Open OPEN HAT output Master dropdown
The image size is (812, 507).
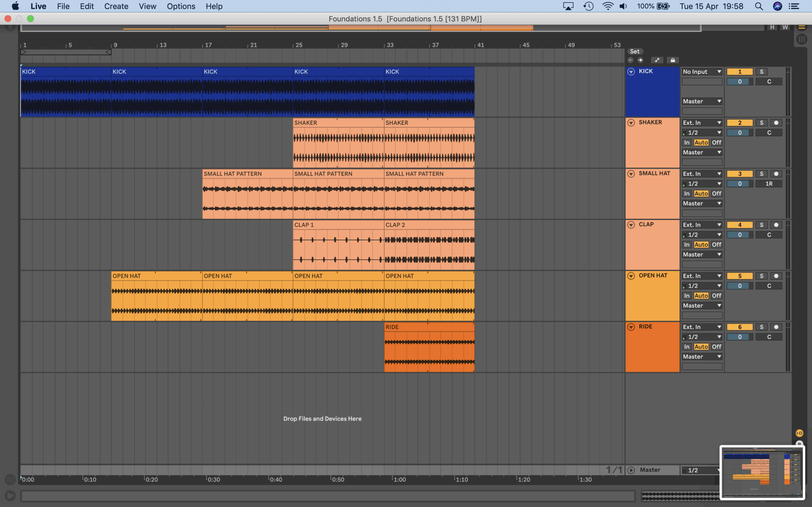coord(702,305)
